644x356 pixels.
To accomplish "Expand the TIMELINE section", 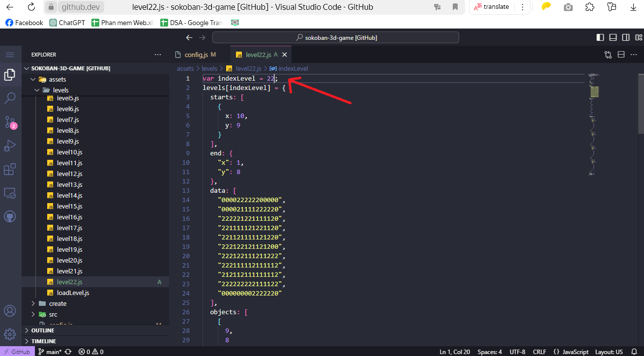I will click(43, 341).
